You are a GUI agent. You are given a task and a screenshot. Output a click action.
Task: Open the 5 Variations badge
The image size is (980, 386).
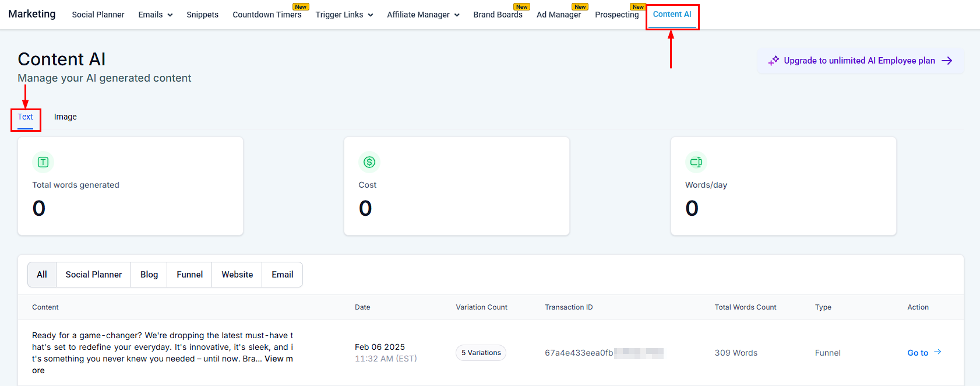481,353
